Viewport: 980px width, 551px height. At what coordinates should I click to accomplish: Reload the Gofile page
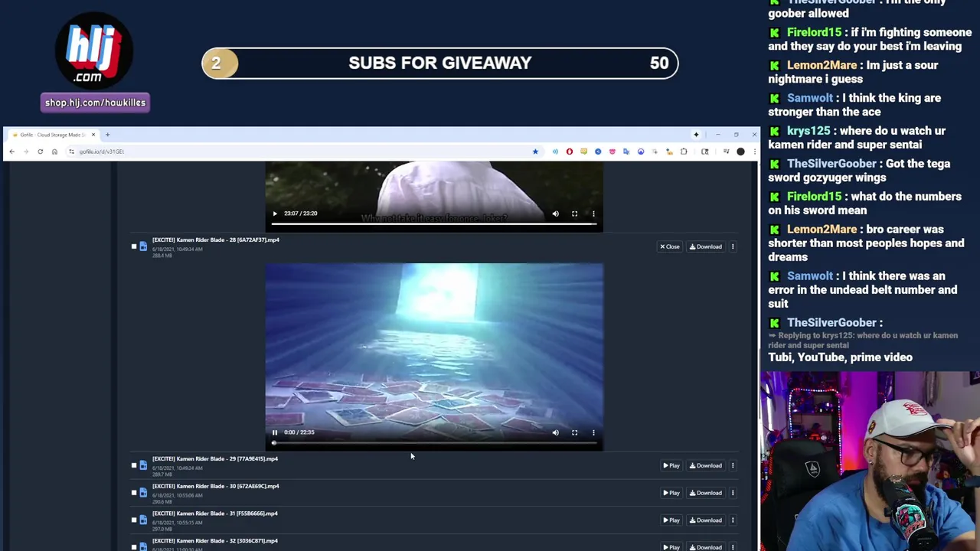click(x=40, y=152)
